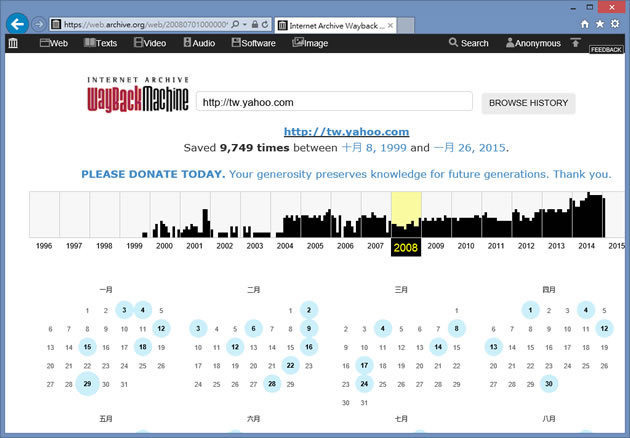This screenshot has width=630, height=438.
Task: Click the FEEDBACK button
Action: [606, 49]
